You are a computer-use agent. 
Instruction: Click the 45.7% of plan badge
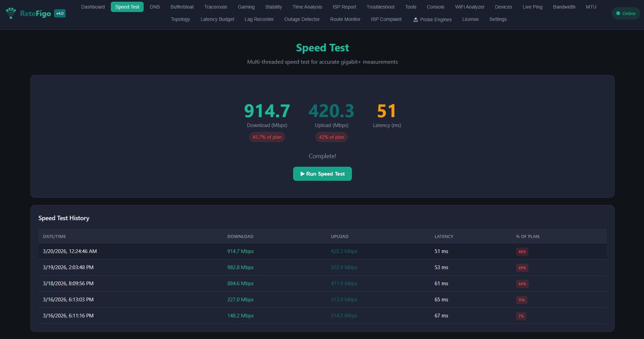267,137
